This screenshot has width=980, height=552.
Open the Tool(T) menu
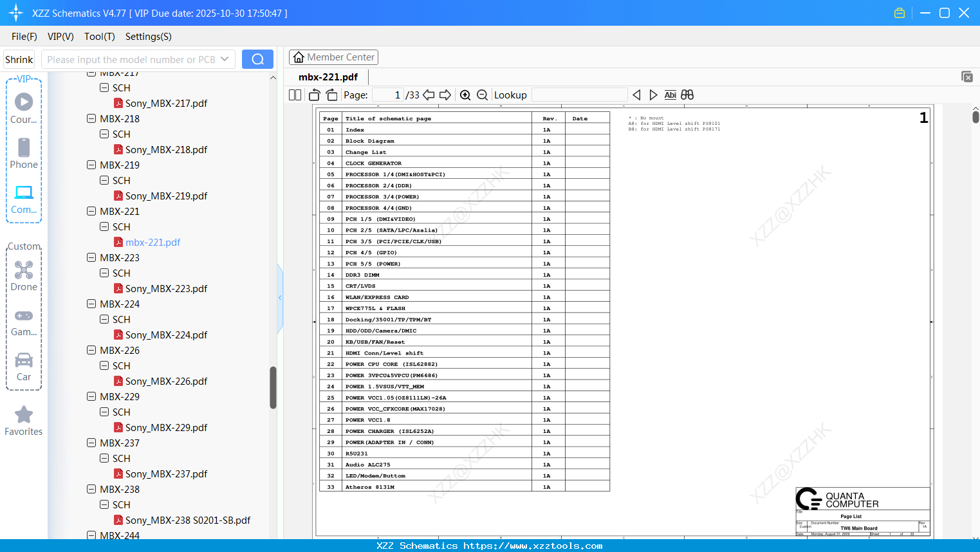(x=100, y=37)
